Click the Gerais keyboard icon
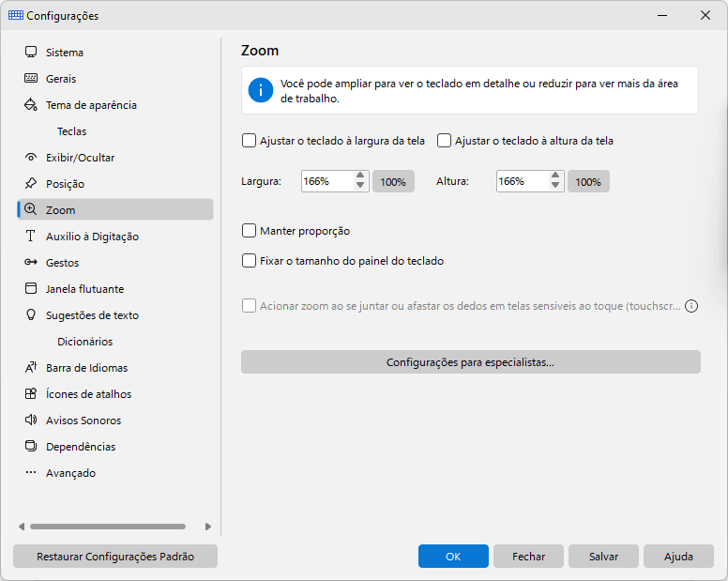Image resolution: width=728 pixels, height=581 pixels. [31, 78]
